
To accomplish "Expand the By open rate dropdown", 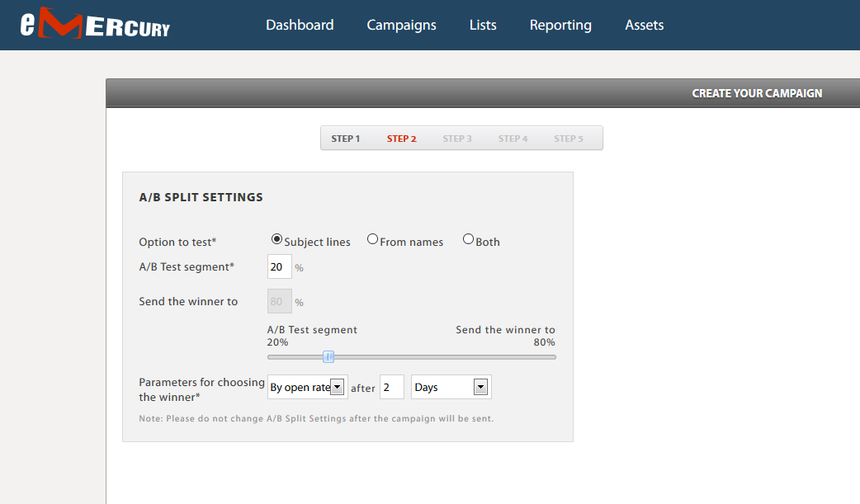I will click(308, 387).
